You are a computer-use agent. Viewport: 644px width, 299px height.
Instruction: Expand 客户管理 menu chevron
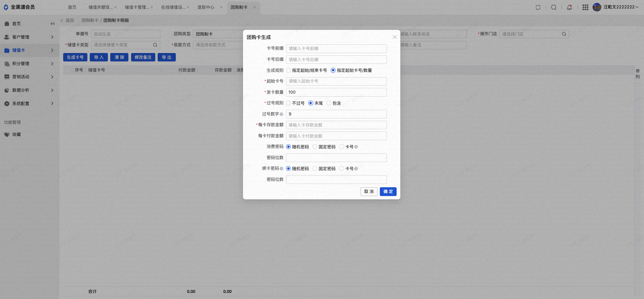click(52, 37)
